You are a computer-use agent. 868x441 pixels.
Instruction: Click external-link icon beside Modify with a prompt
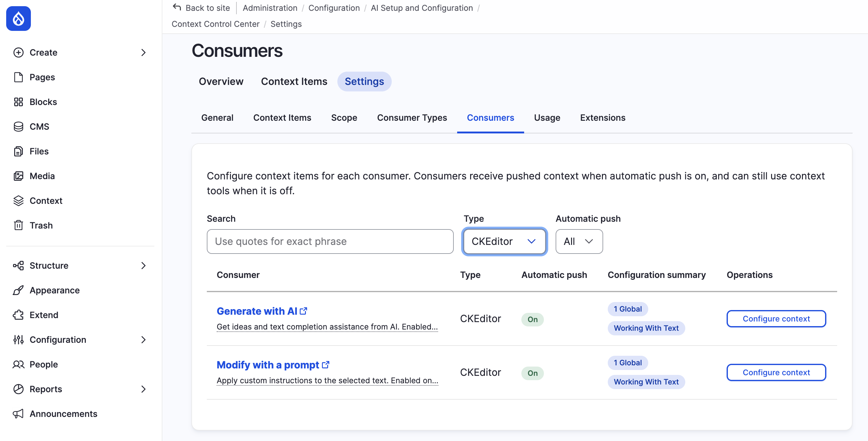tap(325, 365)
